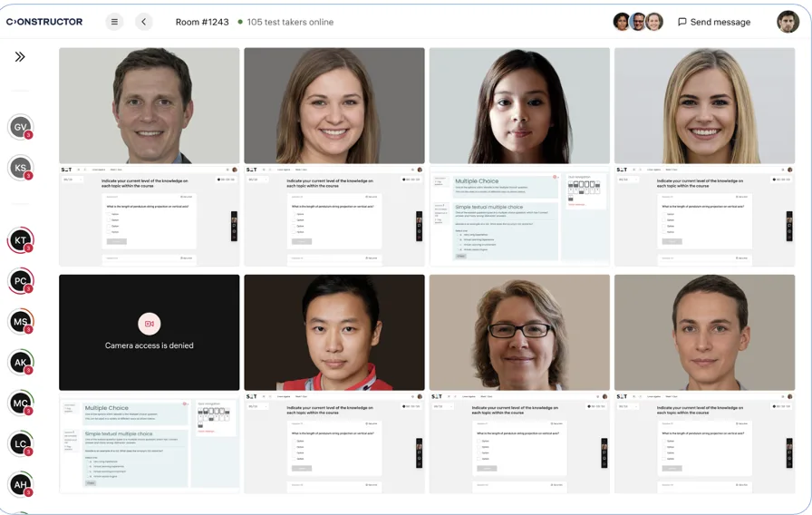Select the AH test taker avatar
812x515 pixels.
pos(21,485)
